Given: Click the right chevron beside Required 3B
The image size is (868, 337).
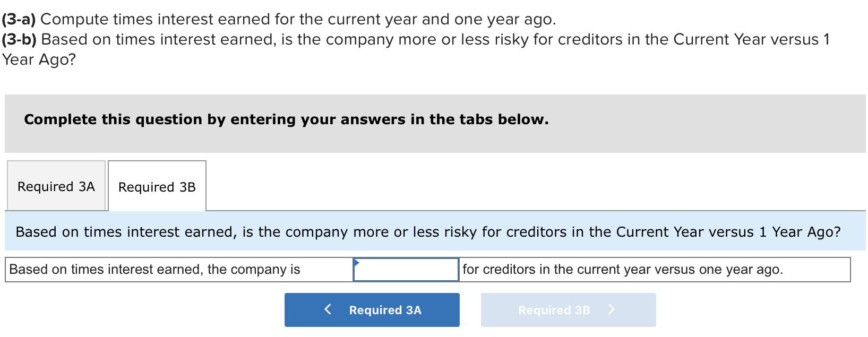Looking at the screenshot, I should [x=612, y=309].
